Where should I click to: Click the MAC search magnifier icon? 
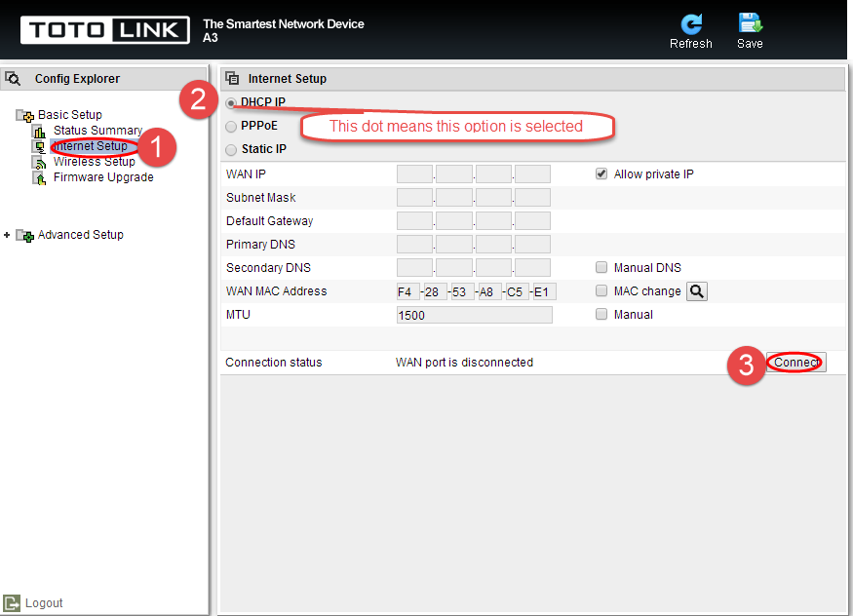click(x=697, y=291)
